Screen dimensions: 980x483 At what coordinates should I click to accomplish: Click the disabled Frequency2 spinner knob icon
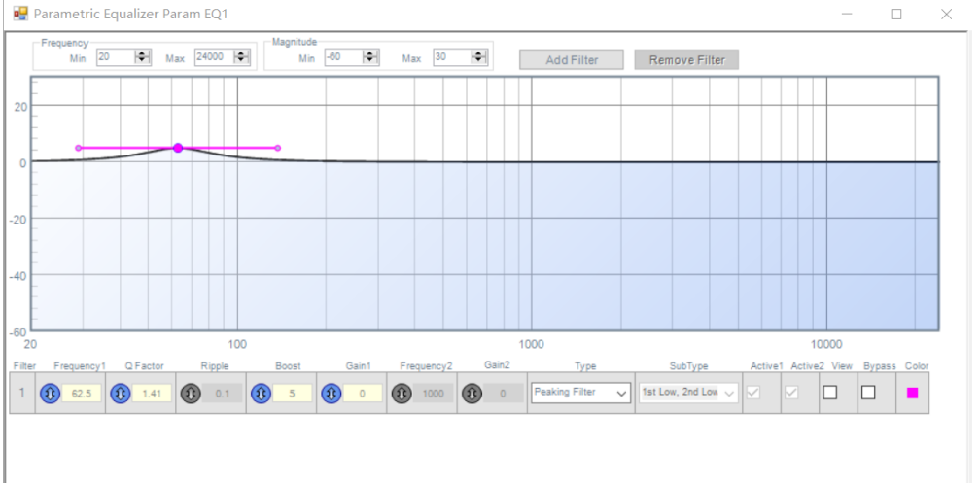(x=402, y=394)
